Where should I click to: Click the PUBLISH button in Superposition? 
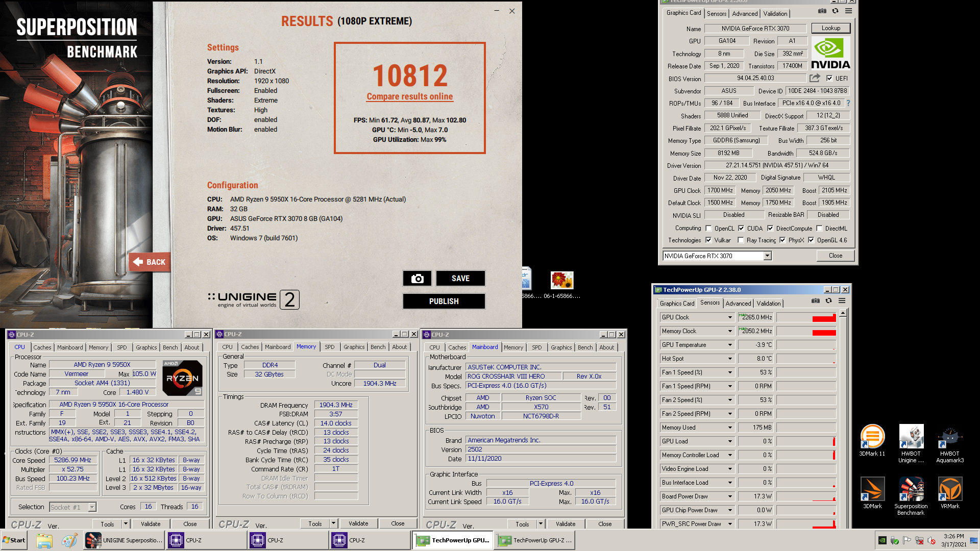point(444,301)
